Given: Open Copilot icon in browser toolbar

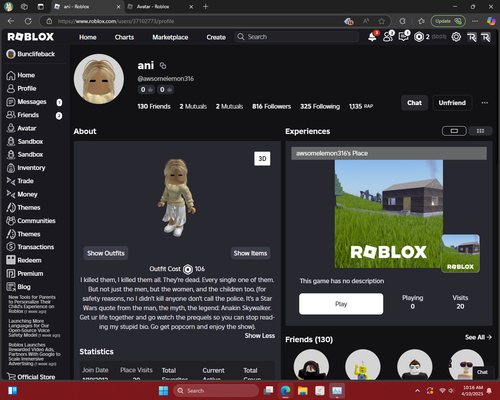Looking at the screenshot, I should point(491,21).
